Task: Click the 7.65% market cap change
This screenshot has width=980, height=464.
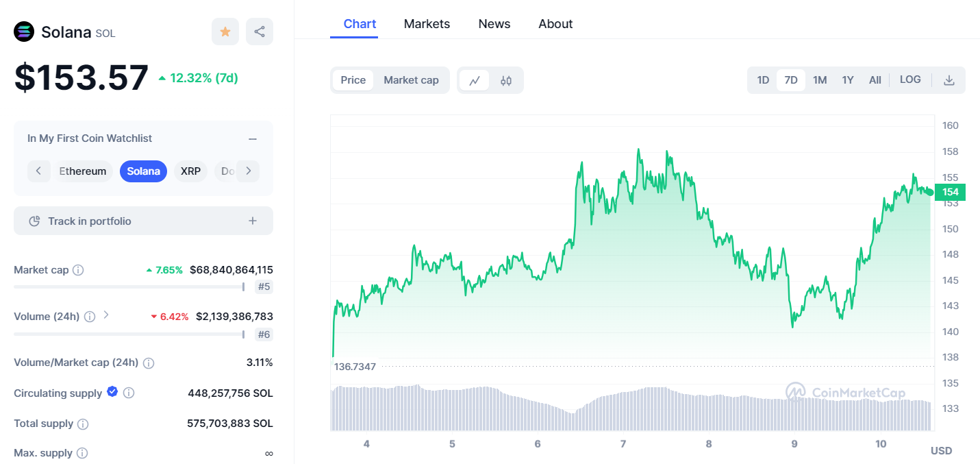Action: tap(164, 270)
